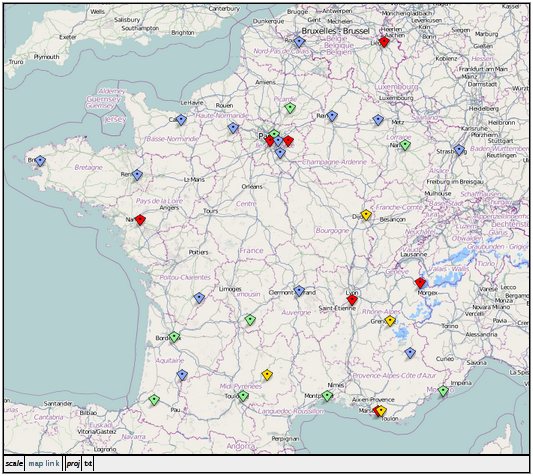Click the Tours city label
This screenshot has width=533, height=476.
click(x=211, y=211)
